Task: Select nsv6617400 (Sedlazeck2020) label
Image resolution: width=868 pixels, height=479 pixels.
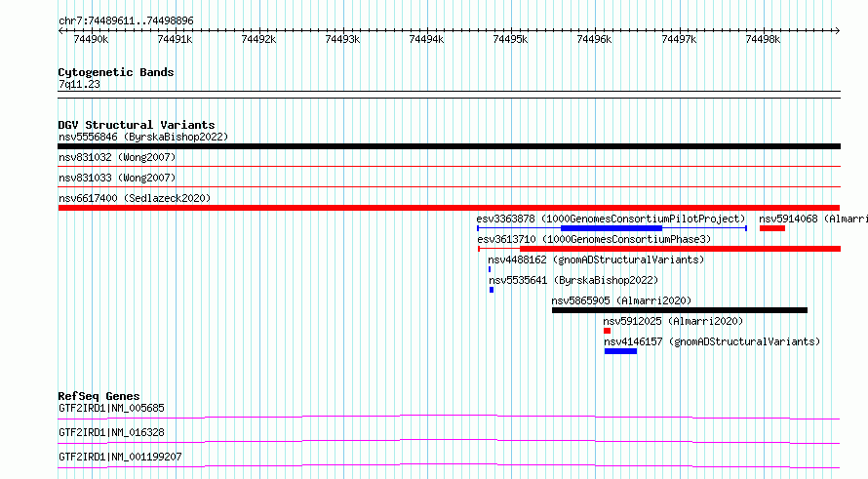Action: (x=135, y=198)
